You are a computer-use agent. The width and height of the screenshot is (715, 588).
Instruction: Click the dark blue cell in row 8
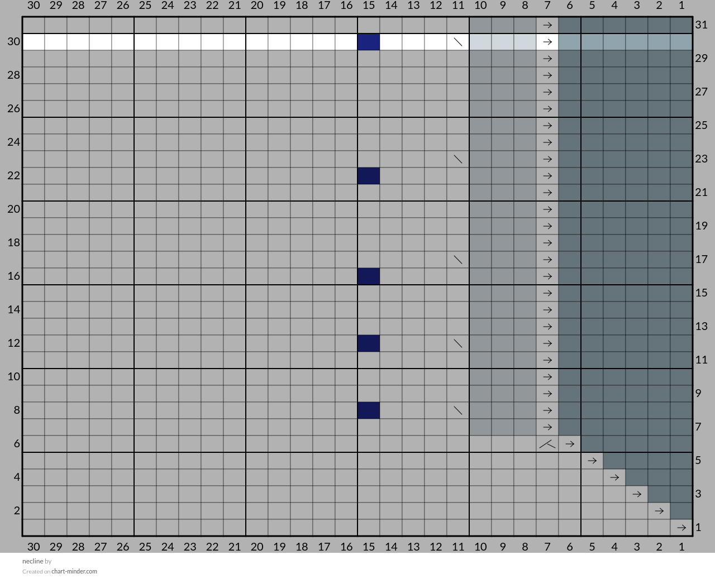click(369, 410)
